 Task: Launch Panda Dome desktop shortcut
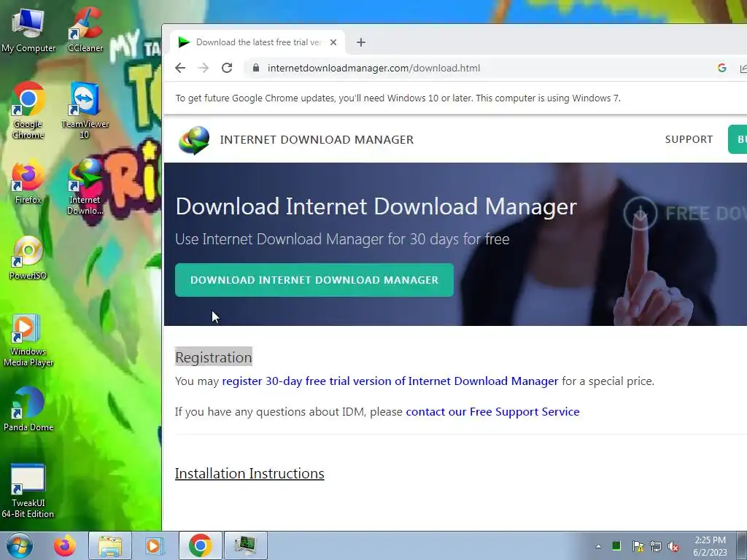point(28,410)
